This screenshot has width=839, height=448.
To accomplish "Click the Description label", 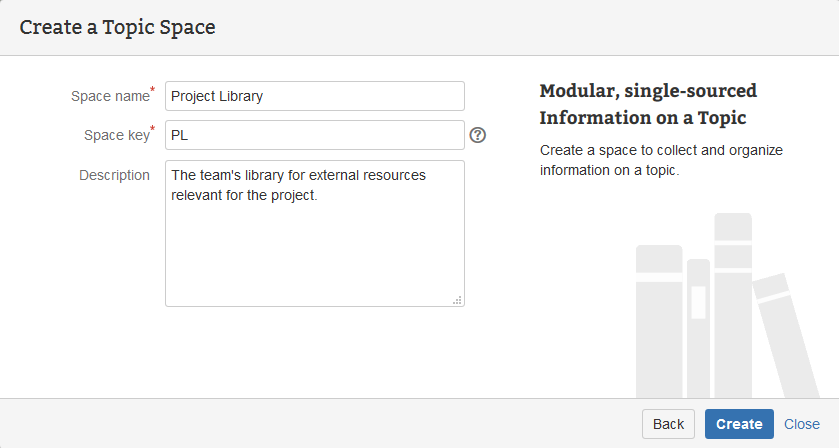I will point(114,175).
